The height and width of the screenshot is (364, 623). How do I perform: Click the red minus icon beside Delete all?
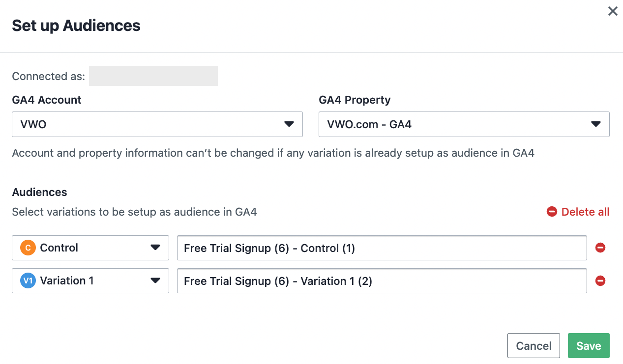[552, 212]
